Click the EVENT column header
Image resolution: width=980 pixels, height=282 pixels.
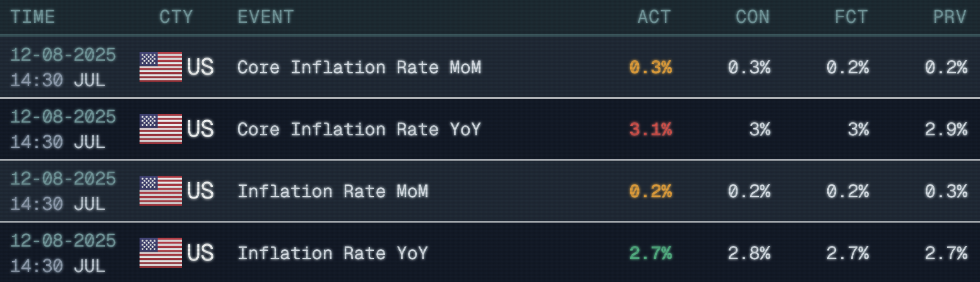[266, 17]
